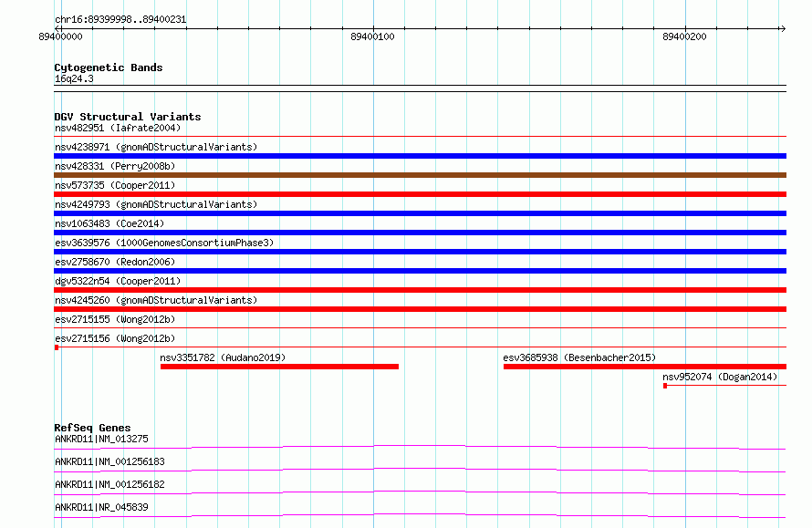Select the red nsv3351782 Audano2019 bar
Viewport: 812px width, 528px height.
(x=280, y=367)
